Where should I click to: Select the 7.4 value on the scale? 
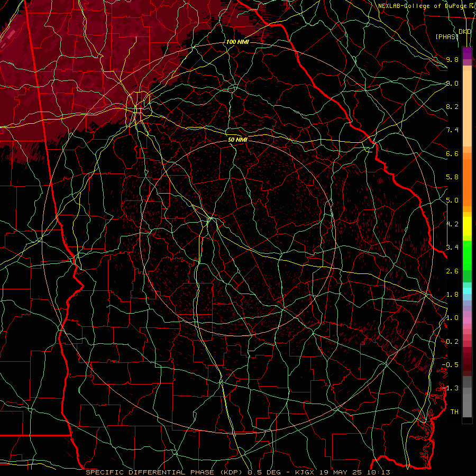452,130
